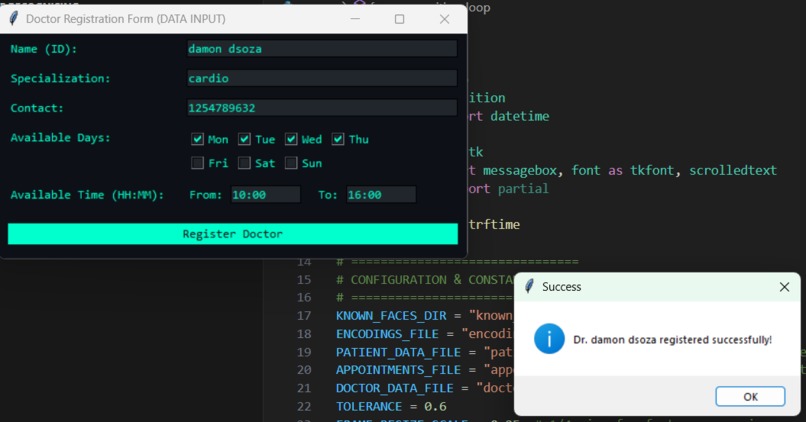Click the blue info icon in Success dialog
806x422 pixels.
(x=549, y=339)
